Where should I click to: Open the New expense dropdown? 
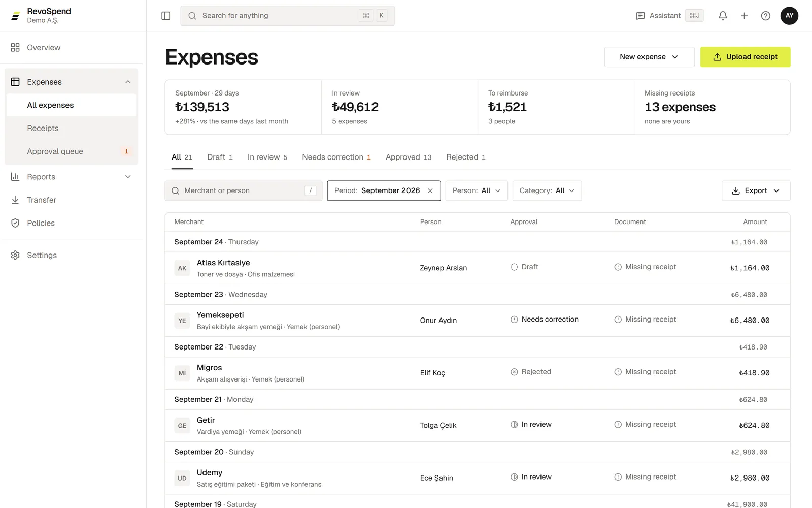click(649, 57)
